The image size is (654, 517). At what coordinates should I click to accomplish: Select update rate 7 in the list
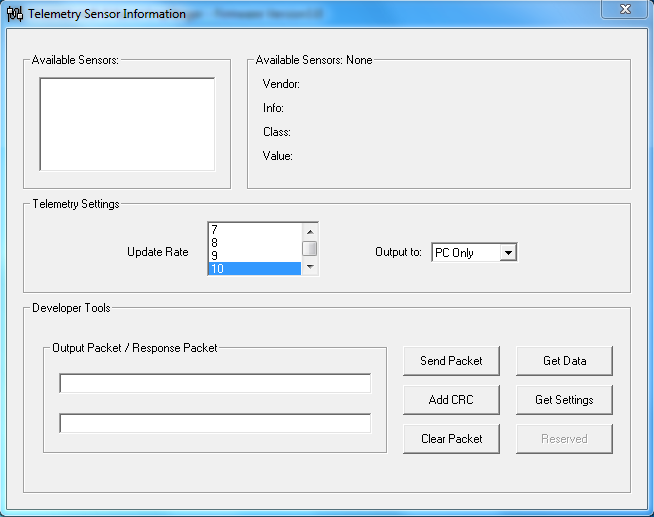coord(253,230)
